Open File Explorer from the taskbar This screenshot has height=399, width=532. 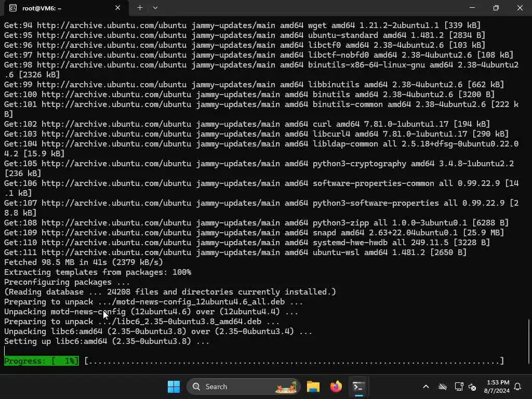[x=313, y=387]
